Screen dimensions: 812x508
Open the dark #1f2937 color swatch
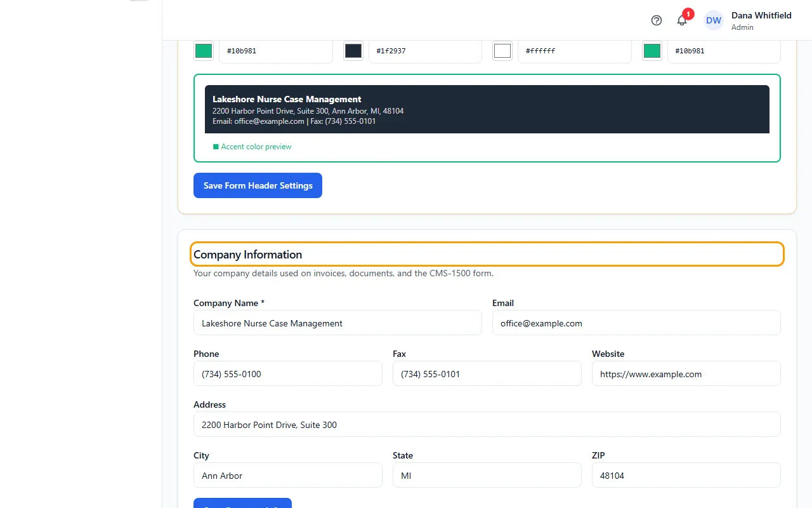[353, 51]
